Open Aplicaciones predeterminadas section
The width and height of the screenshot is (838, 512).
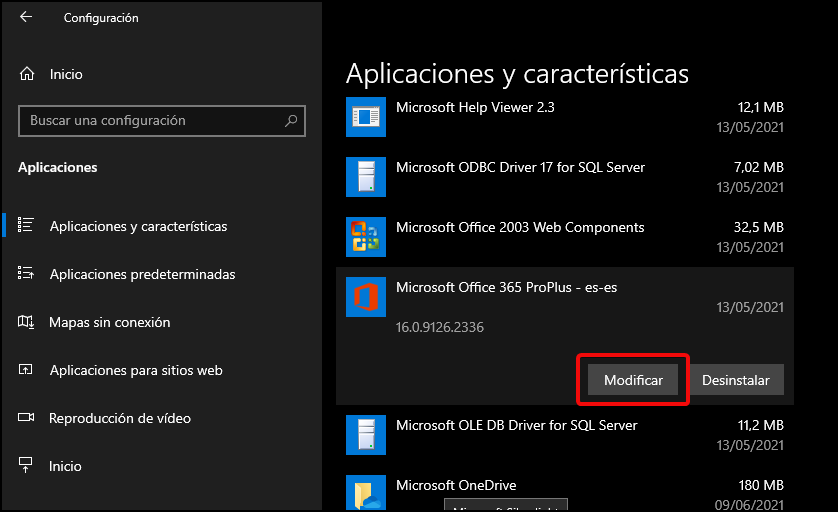click(143, 274)
